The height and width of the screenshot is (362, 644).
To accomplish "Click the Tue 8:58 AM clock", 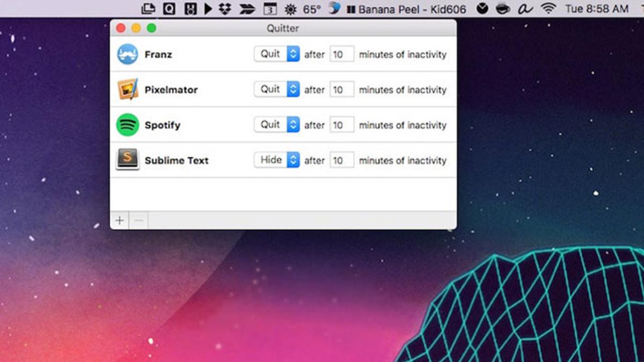I will click(596, 9).
